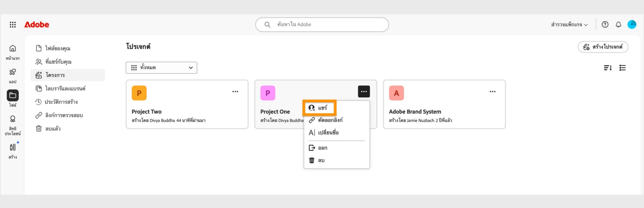Image resolution: width=644 pixels, height=208 pixels.
Task: Open the Apps section from the left rail
Action: [12, 72]
